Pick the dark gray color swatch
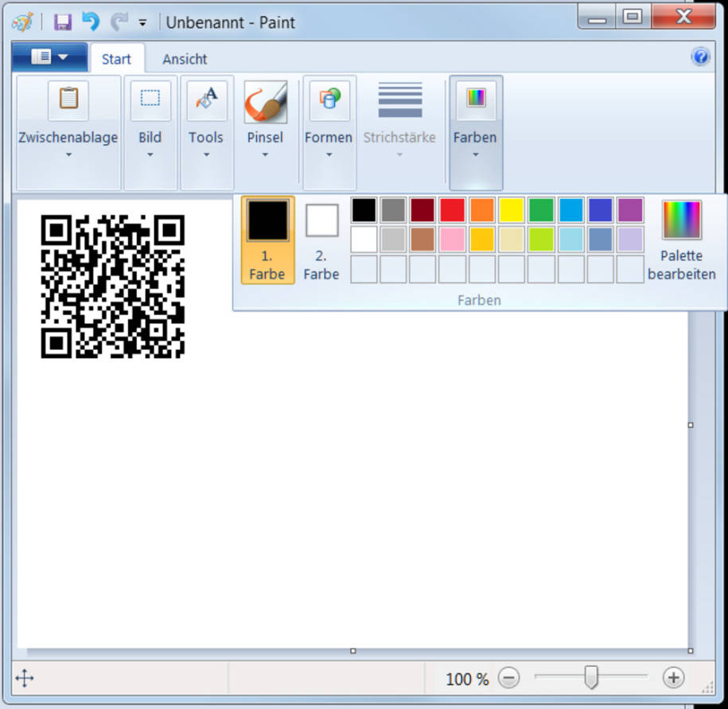728x709 pixels. 393,210
